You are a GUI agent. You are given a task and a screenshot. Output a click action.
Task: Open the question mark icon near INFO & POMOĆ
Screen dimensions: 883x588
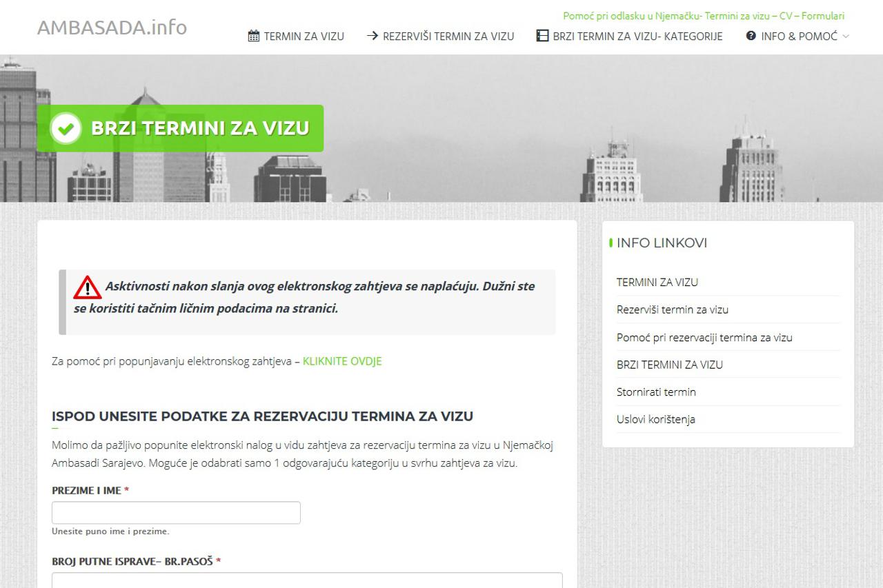pyautogui.click(x=750, y=36)
